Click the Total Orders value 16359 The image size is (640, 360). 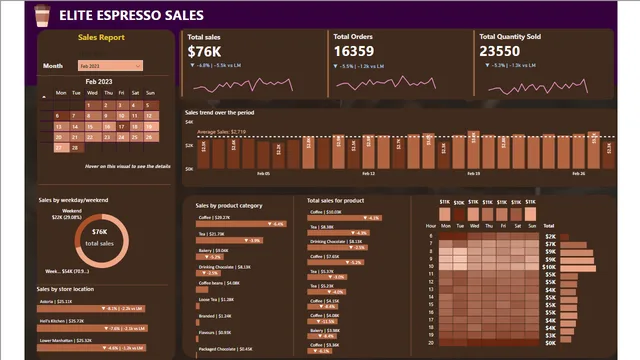(353, 51)
